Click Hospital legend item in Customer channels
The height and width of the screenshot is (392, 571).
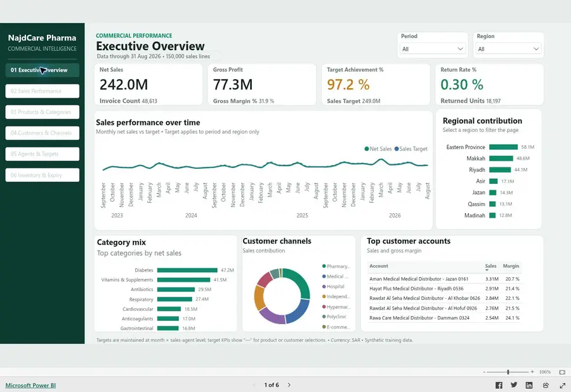[x=333, y=287]
